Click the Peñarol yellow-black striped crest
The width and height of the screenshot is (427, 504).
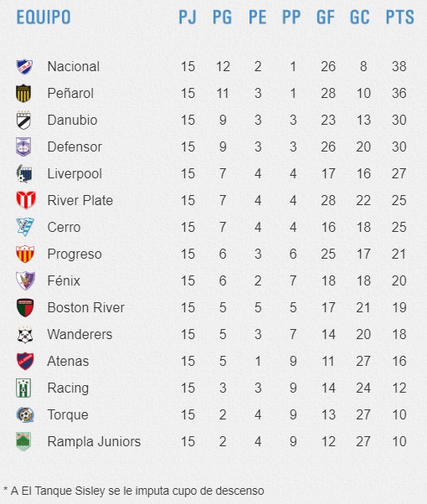pyautogui.click(x=23, y=93)
